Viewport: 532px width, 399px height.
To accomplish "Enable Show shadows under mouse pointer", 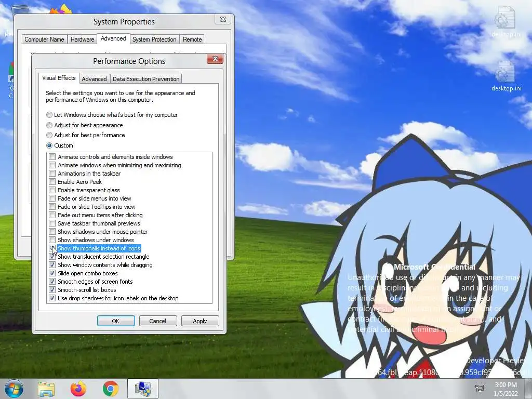I will click(x=52, y=232).
